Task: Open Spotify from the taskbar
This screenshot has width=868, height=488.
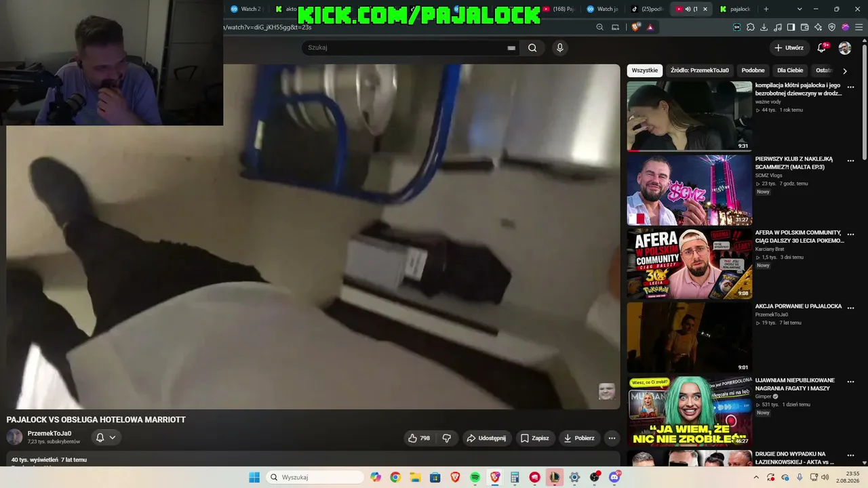Action: 475,477
